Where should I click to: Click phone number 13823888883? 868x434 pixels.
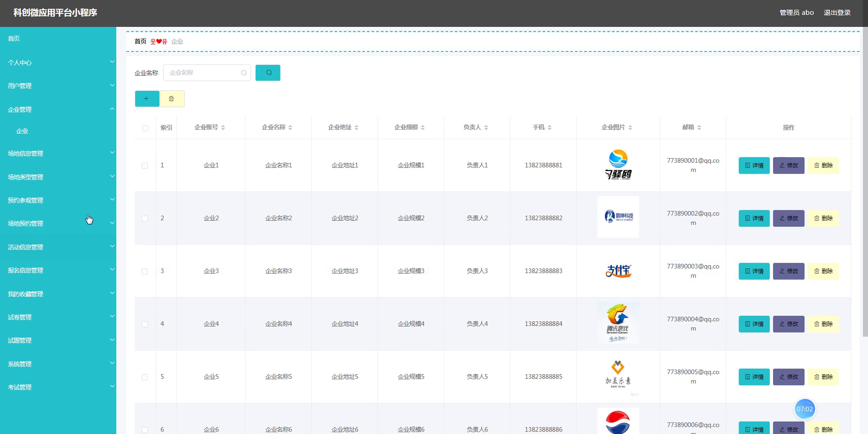point(543,271)
